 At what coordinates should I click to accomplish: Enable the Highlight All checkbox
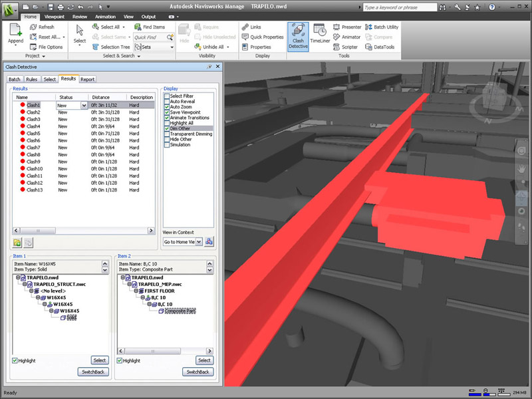(x=167, y=123)
